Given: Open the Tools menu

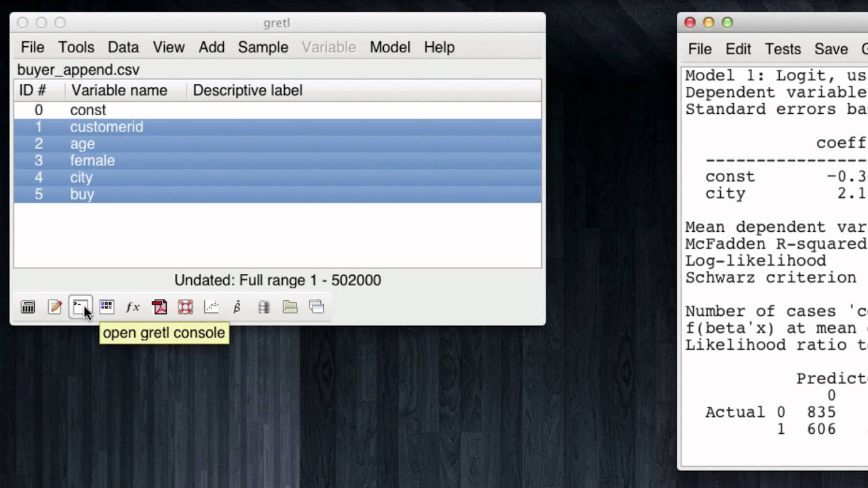Looking at the screenshot, I should [x=76, y=47].
